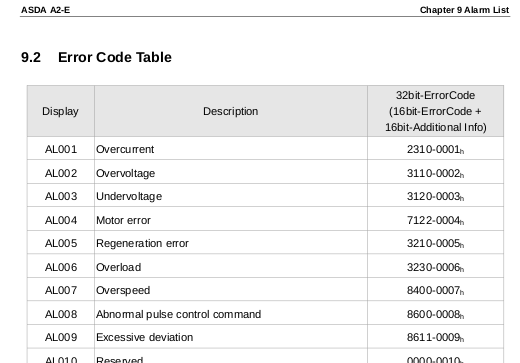Click the 'Excessive deviation' description
This screenshot has width=520, height=363.
145,337
